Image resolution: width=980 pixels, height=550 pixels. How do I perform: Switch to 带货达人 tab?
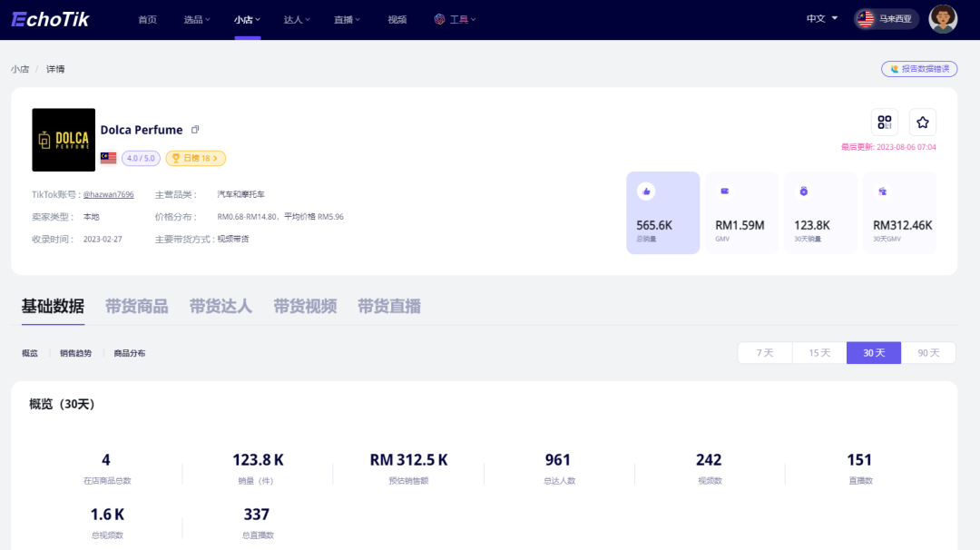(220, 306)
